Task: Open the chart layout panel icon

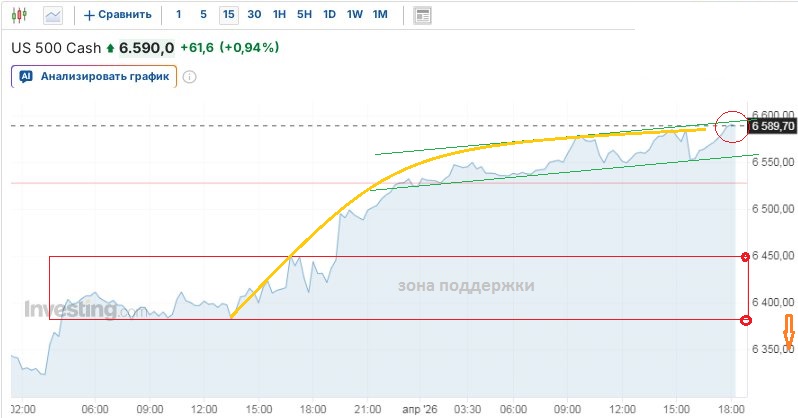Action: (422, 15)
